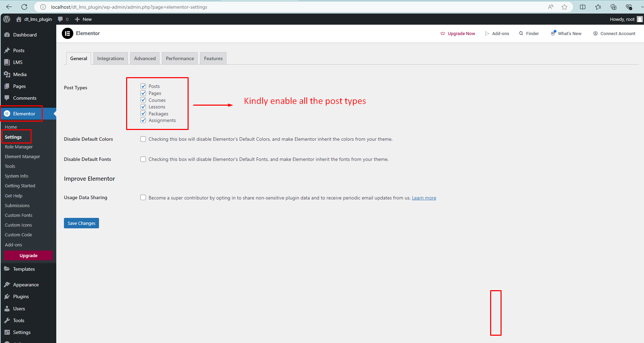Go back with the browser back arrow
The width and height of the screenshot is (644, 343).
tap(9, 7)
